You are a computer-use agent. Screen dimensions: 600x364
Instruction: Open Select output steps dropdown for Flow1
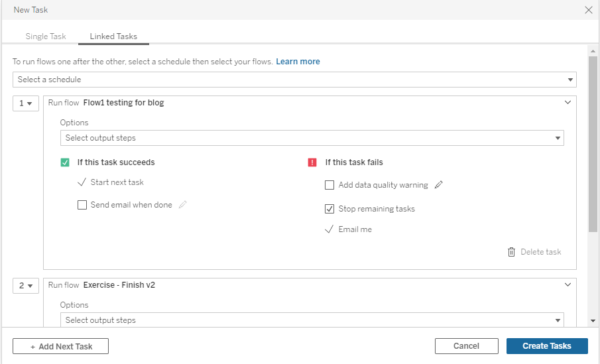coord(312,138)
